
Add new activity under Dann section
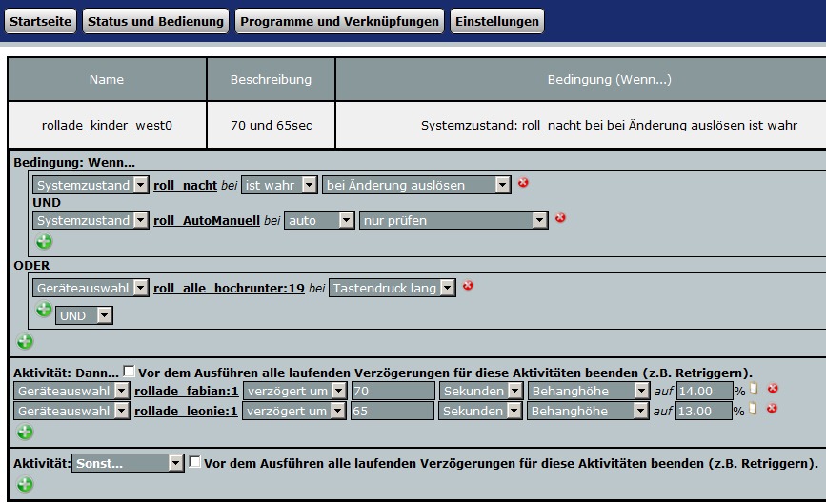tap(25, 432)
